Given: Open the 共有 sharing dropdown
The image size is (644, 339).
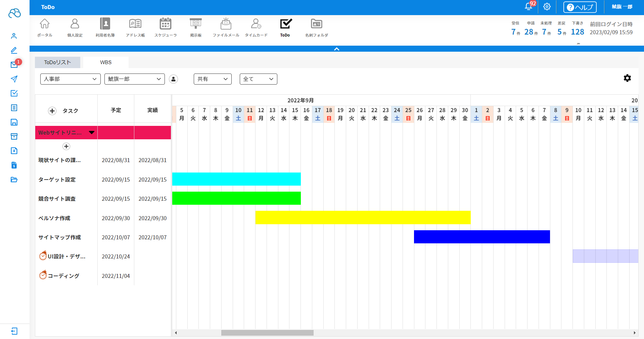Looking at the screenshot, I should click(213, 79).
